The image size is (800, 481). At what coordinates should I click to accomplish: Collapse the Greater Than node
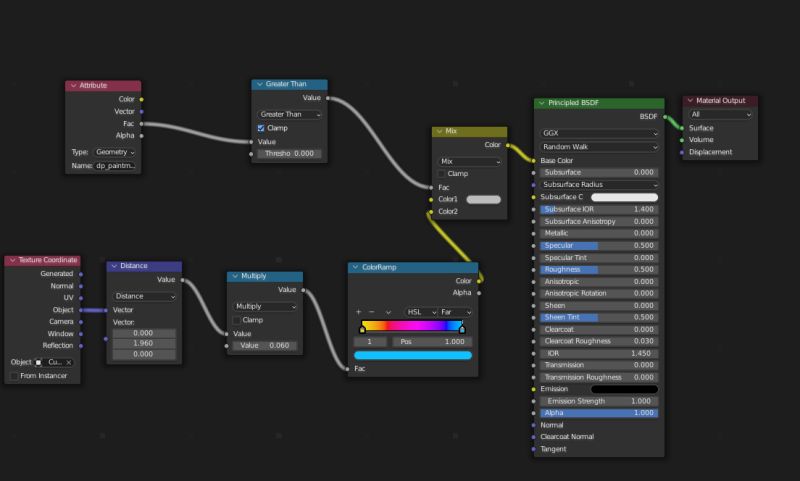(x=260, y=84)
